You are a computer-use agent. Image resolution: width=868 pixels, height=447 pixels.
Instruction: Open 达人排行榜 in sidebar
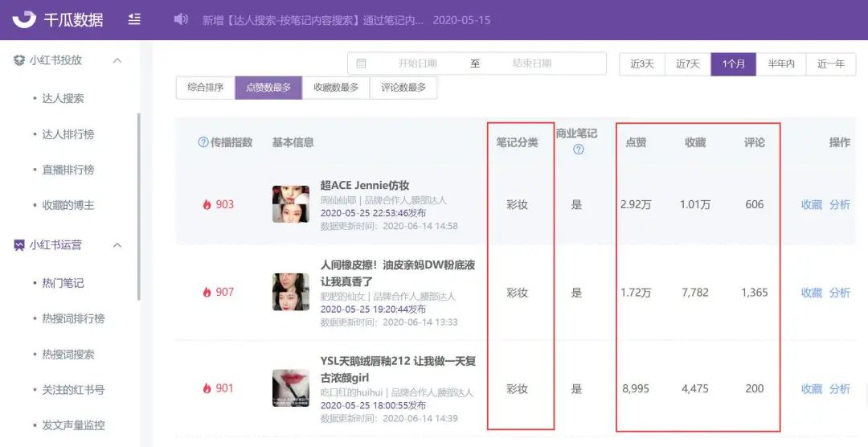click(x=68, y=134)
